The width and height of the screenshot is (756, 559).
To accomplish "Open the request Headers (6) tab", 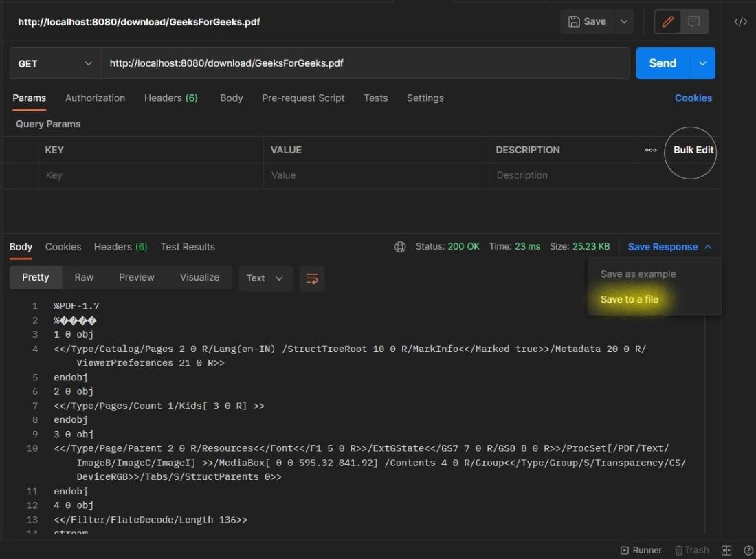I will (x=170, y=98).
